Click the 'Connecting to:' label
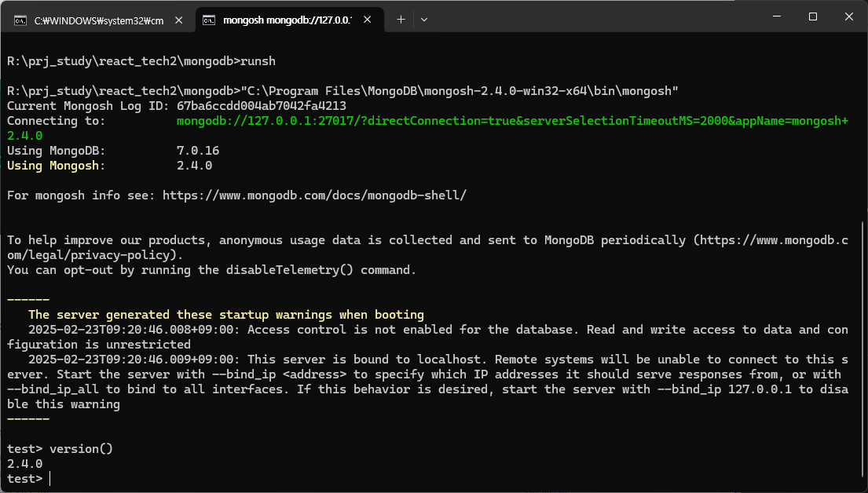Screen dimensions: 868x493 (x=56, y=121)
